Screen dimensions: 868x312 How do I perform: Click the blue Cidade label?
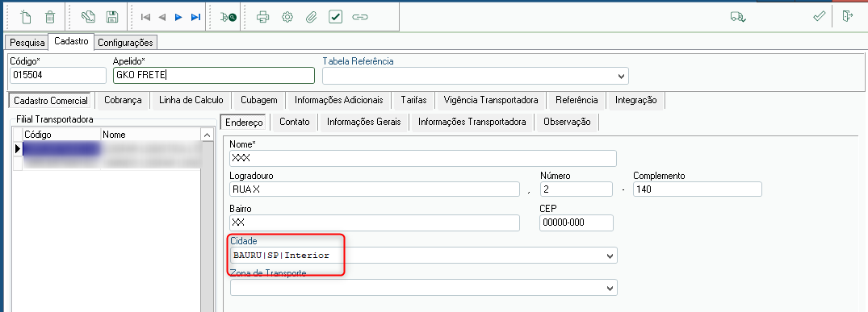(244, 241)
